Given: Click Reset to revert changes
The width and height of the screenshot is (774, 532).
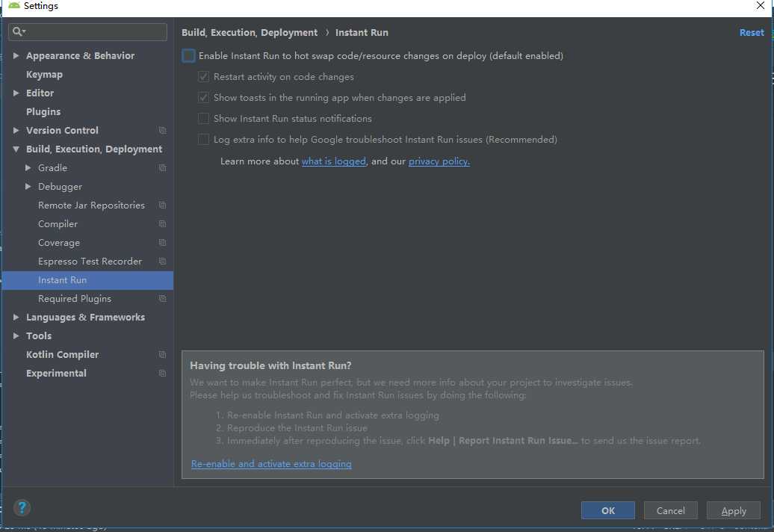Looking at the screenshot, I should (x=752, y=33).
